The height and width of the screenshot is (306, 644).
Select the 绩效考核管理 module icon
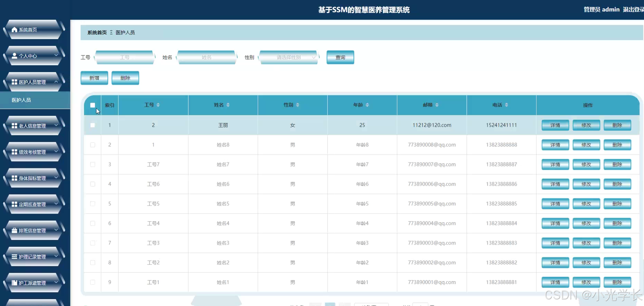pos(14,152)
